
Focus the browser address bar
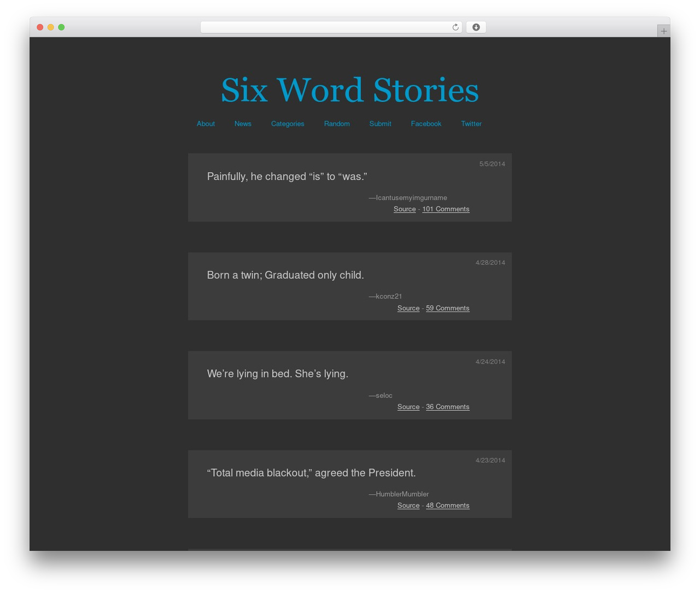point(331,27)
